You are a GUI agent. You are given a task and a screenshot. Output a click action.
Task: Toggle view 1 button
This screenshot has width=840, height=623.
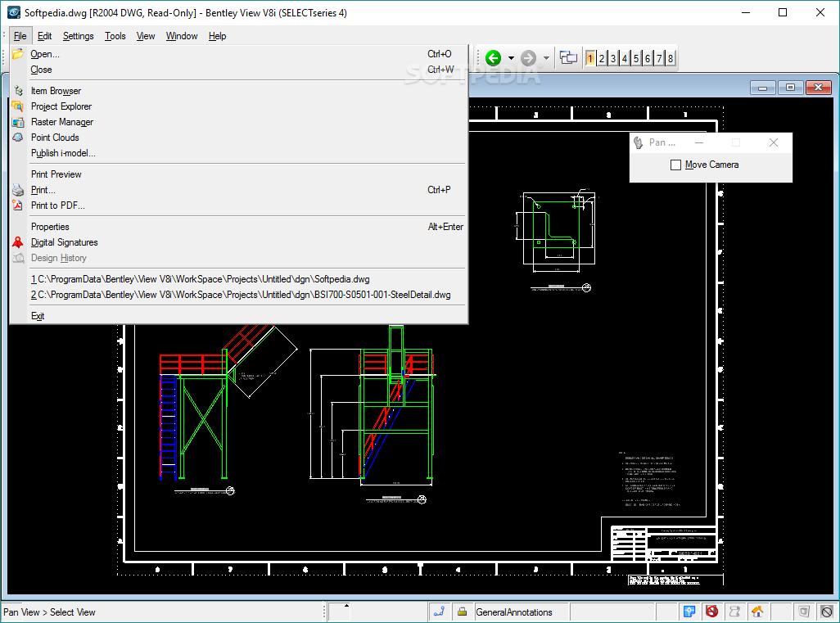pos(589,58)
